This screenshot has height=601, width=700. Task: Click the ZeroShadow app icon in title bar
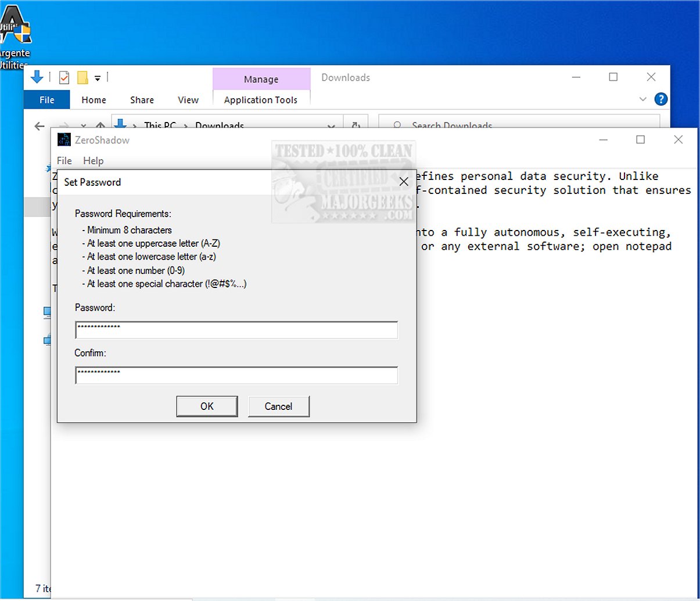[64, 140]
